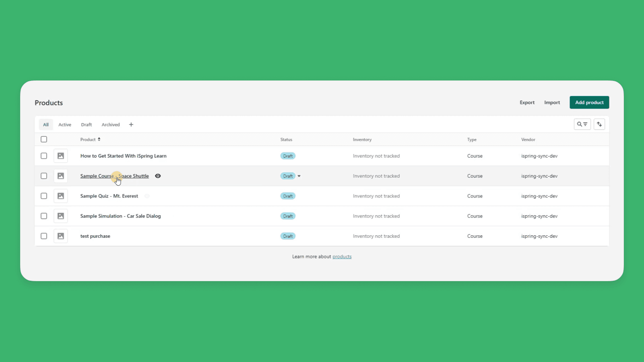Check the checkbox for Sample Simulation - Car Sale Dialog
The height and width of the screenshot is (362, 644).
click(x=44, y=216)
